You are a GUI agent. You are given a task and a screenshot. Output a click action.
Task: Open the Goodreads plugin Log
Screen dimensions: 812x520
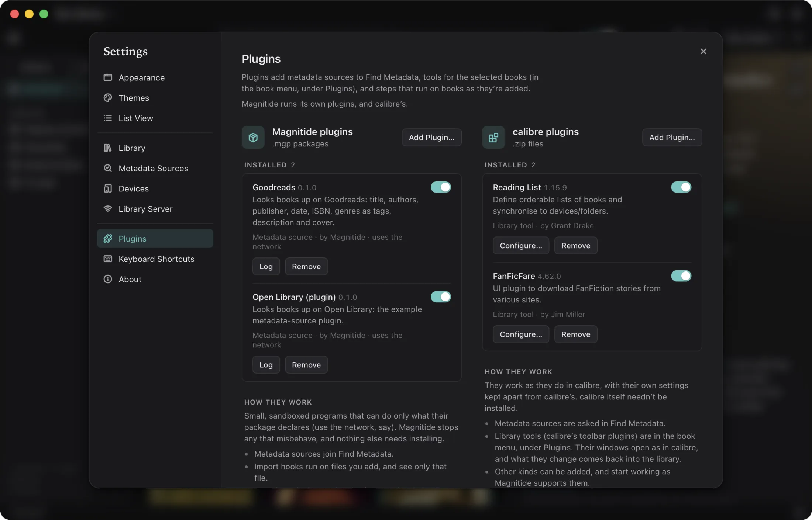266,266
